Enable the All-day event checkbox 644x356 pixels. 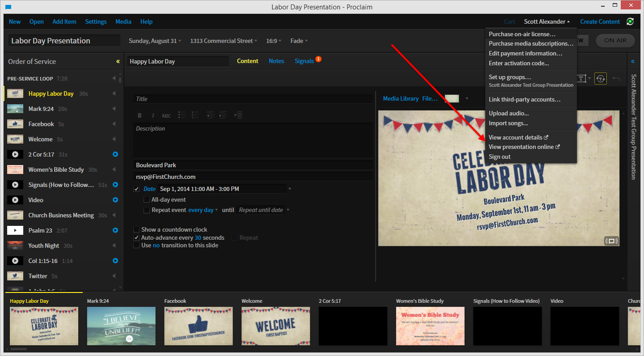(x=147, y=200)
